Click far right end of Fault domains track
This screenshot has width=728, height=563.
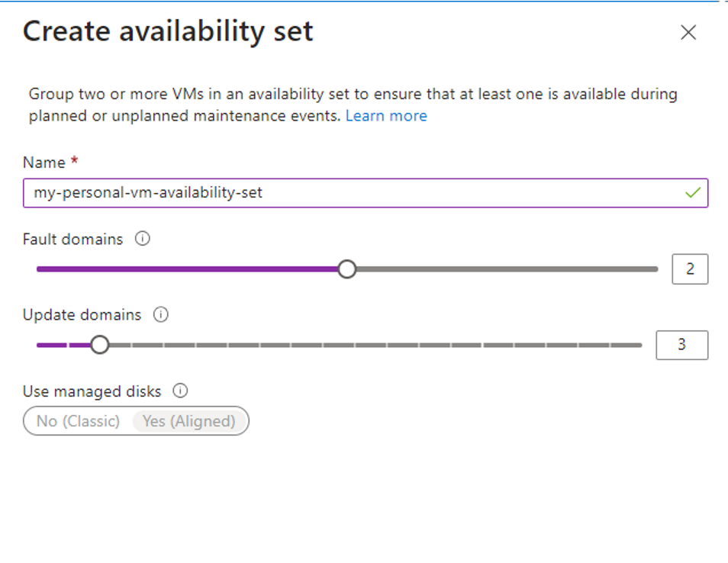[655, 269]
